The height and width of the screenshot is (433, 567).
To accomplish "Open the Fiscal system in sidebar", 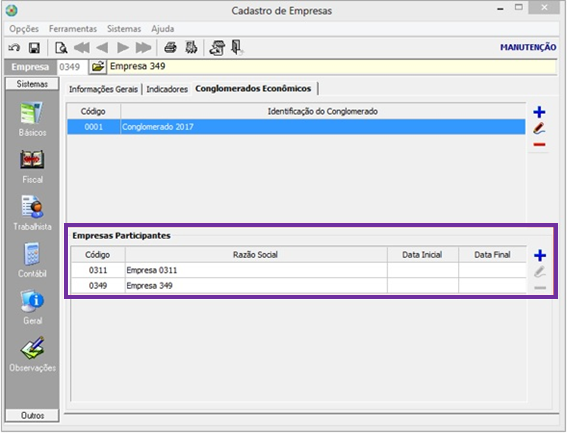I will pyautogui.click(x=32, y=166).
